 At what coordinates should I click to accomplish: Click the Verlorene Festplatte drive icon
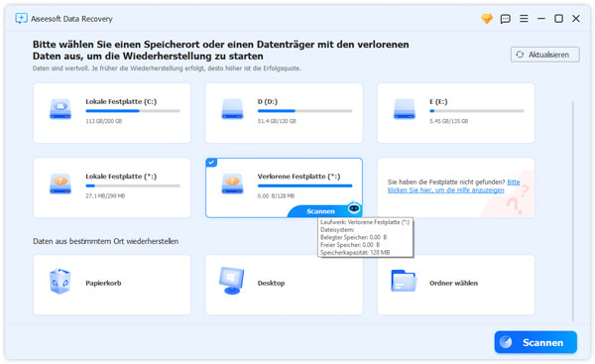(x=232, y=184)
